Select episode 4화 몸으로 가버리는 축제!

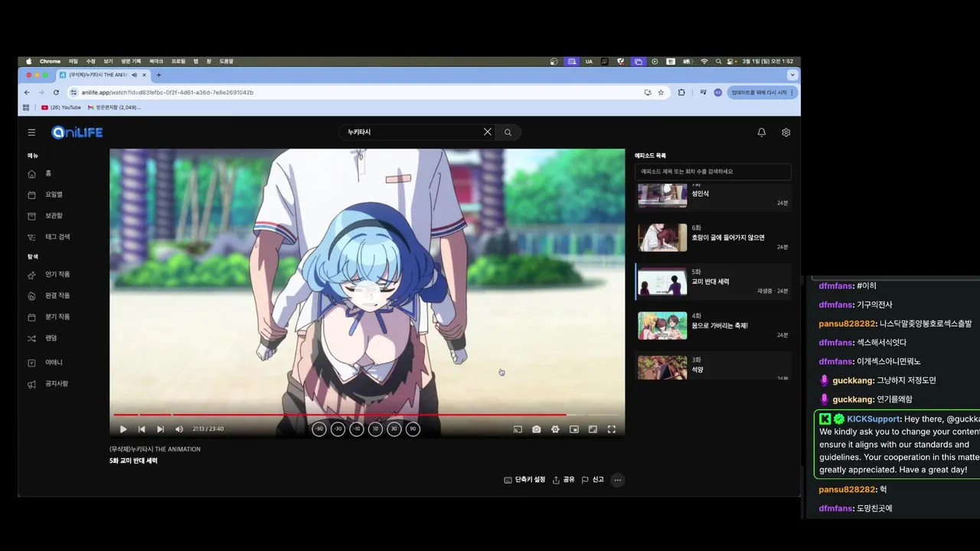(x=713, y=325)
